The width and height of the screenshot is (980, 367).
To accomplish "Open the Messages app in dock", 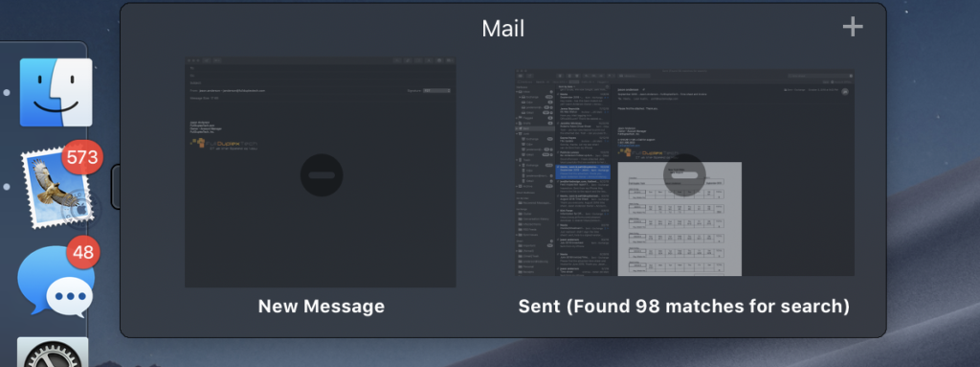I will [x=56, y=282].
